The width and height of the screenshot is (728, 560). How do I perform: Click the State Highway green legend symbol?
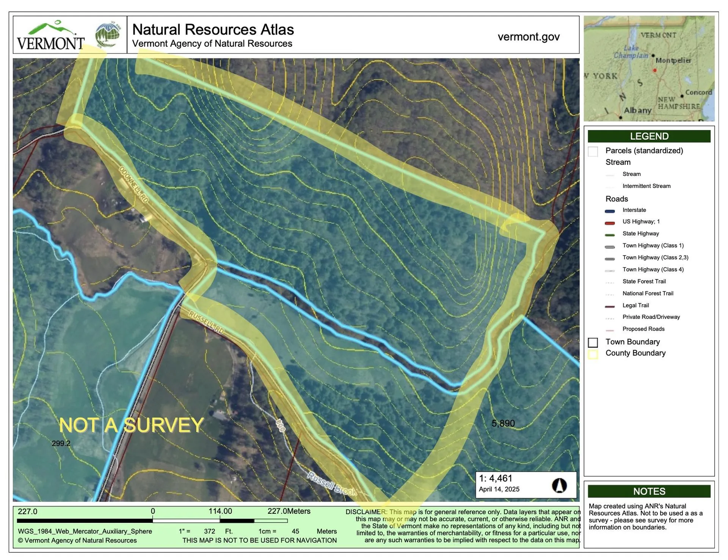[x=609, y=235]
